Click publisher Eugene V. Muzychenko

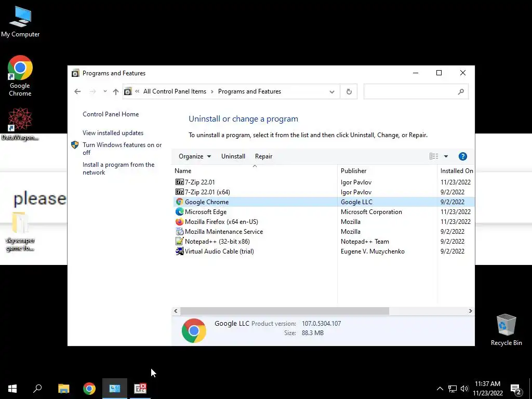[373, 251]
